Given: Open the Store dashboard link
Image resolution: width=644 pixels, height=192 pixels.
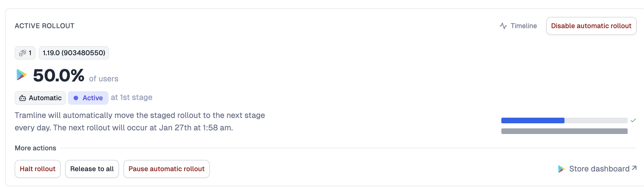Looking at the screenshot, I should [599, 169].
